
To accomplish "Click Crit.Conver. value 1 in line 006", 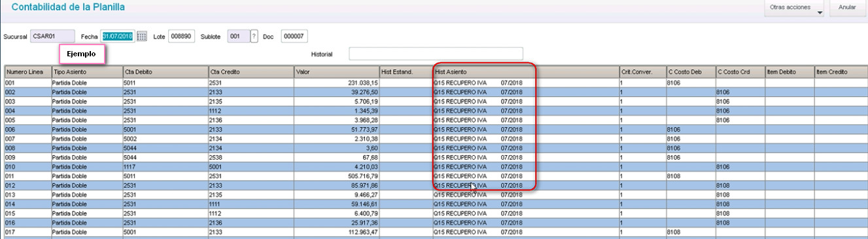I will 642,130.
